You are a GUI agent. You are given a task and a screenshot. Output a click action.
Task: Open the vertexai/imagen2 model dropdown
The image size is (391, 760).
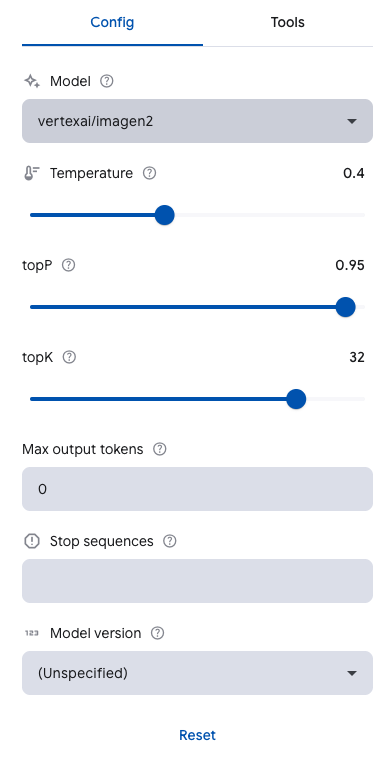coord(197,121)
